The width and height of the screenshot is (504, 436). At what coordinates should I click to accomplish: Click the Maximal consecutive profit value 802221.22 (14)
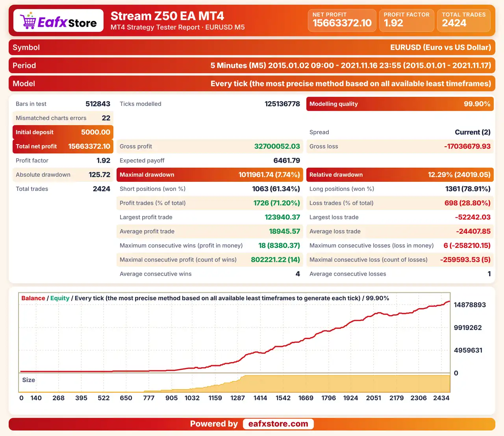(276, 260)
